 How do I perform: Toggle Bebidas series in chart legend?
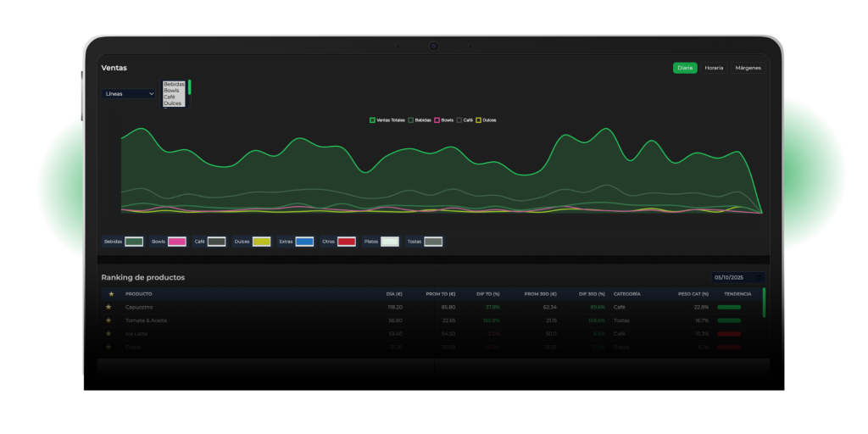(420, 120)
